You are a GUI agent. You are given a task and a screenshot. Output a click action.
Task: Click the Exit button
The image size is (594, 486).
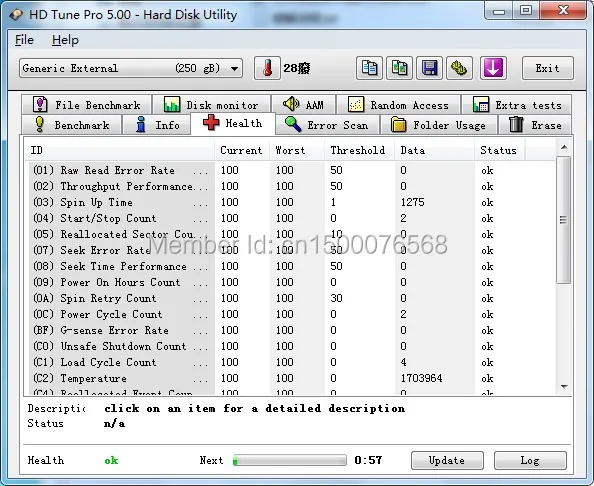pos(547,68)
